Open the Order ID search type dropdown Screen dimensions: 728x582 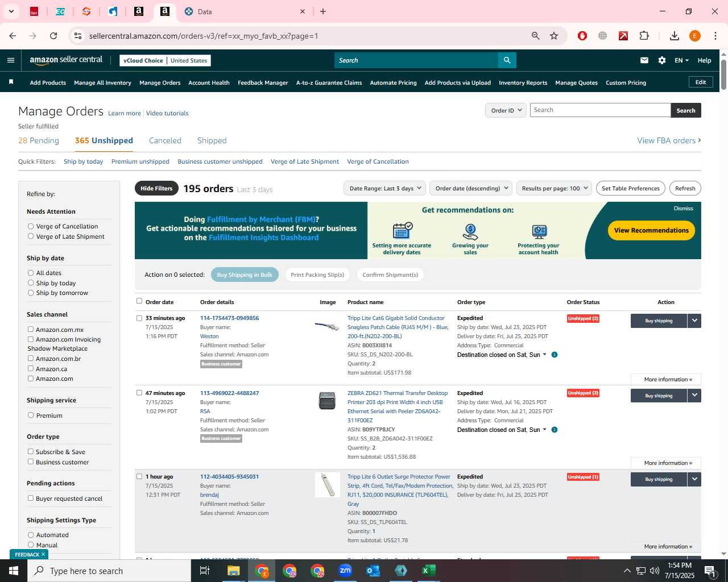coord(506,110)
